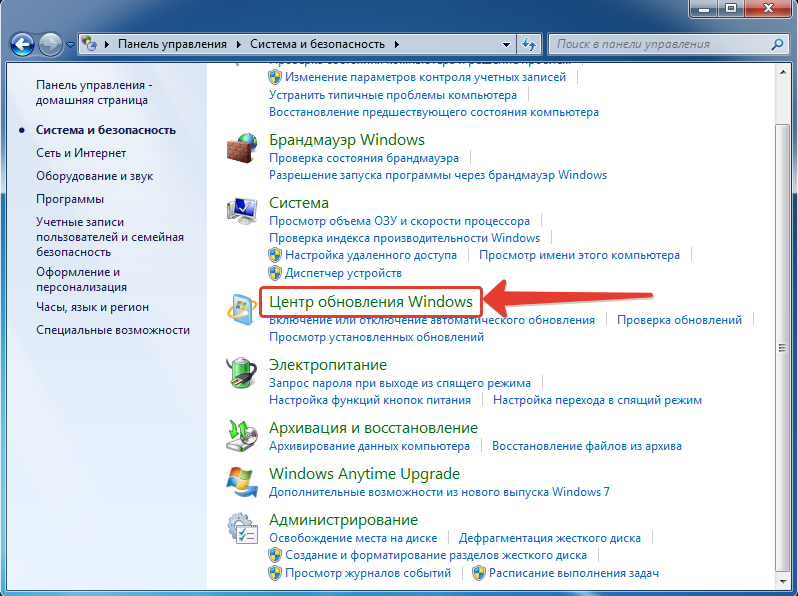Click the Forward navigation arrow button

[x=50, y=45]
